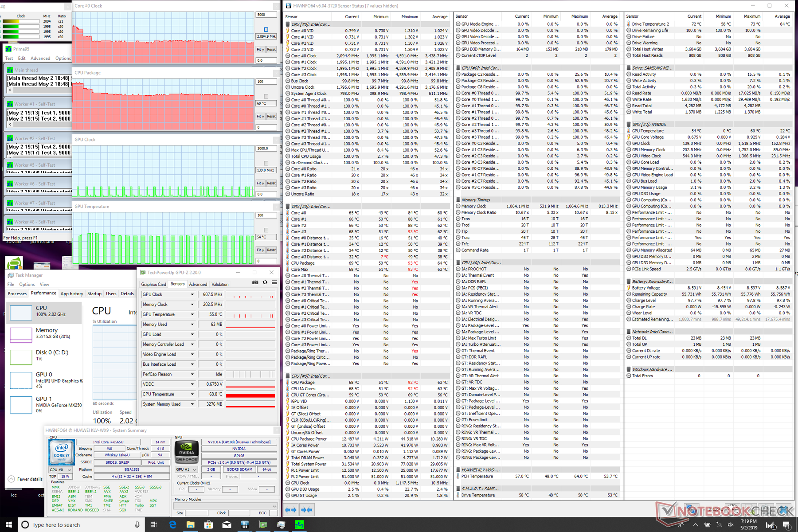This screenshot has height=532, width=798.
Task: Toggle the checkbox in GPU Temperature graph
Action: coord(266,230)
